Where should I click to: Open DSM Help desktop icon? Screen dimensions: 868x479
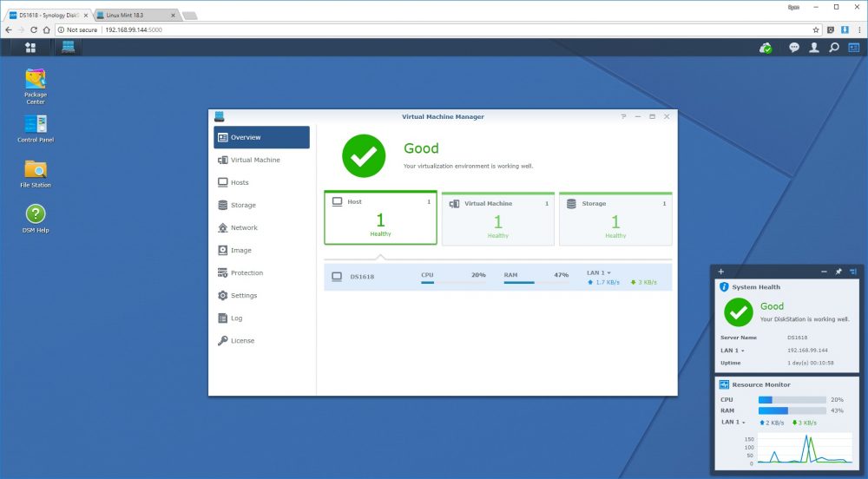pyautogui.click(x=36, y=219)
